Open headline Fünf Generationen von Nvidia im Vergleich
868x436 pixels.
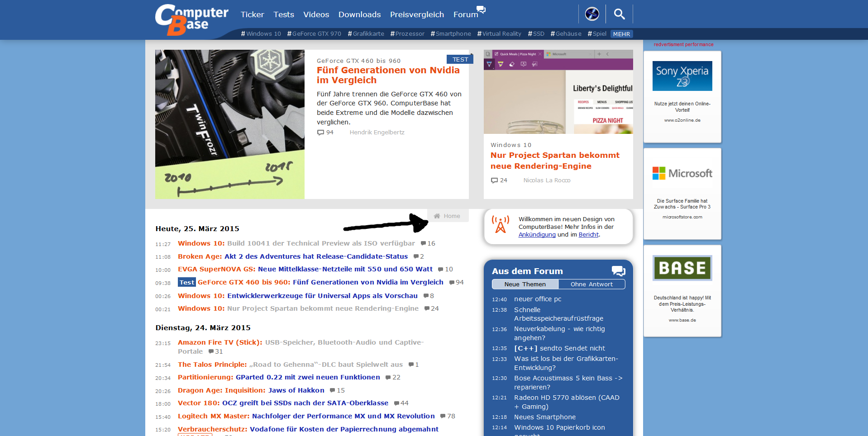click(388, 75)
